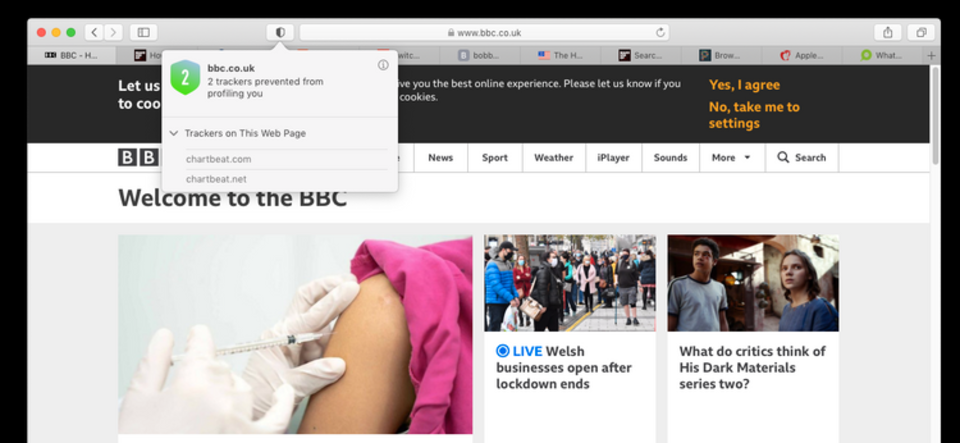Toggle the Safari sidebar button
This screenshot has height=443, width=960.
[143, 32]
